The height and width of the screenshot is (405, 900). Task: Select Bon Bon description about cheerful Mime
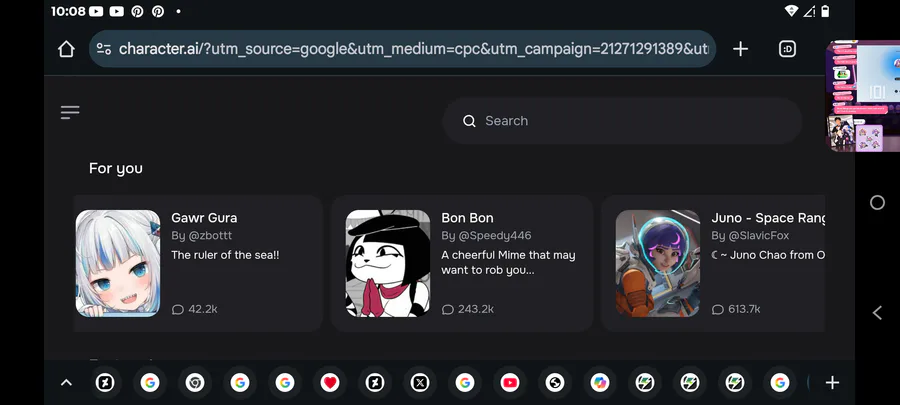[508, 263]
